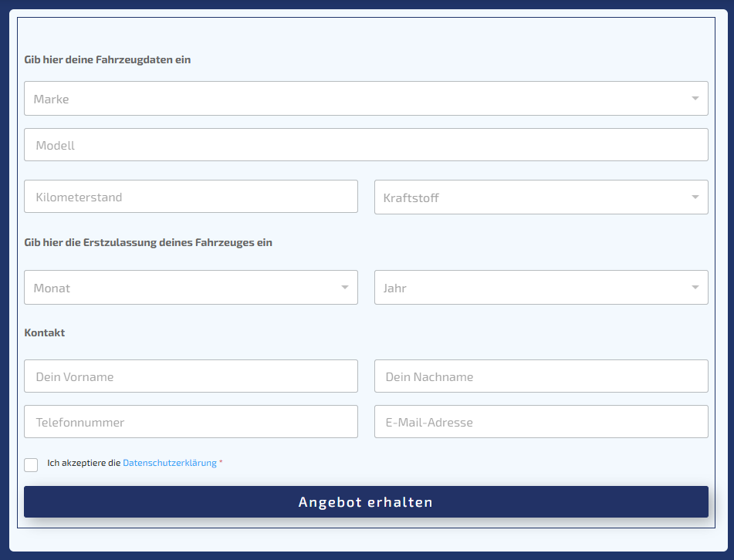
Task: Click the caret icon in the Monat field
Action: [x=345, y=288]
